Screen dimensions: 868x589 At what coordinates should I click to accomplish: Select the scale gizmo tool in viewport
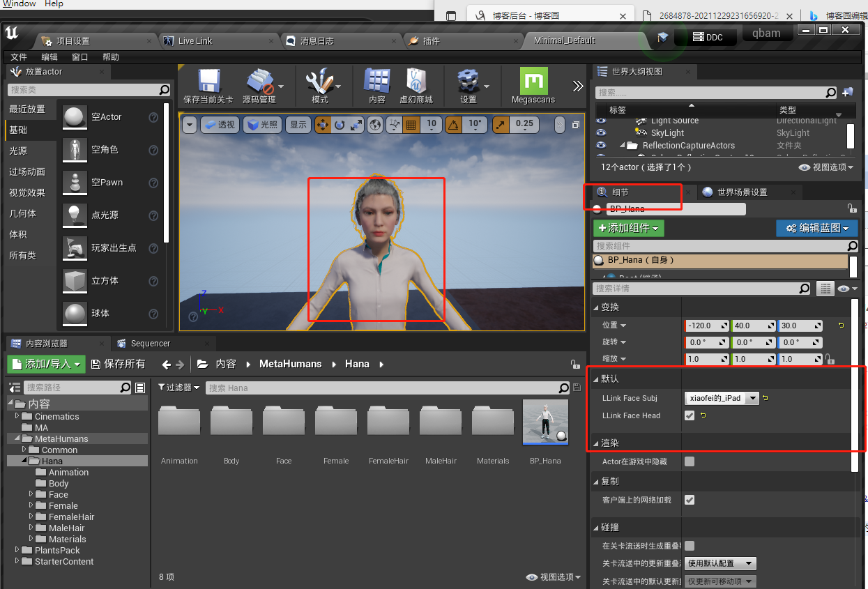coord(356,125)
